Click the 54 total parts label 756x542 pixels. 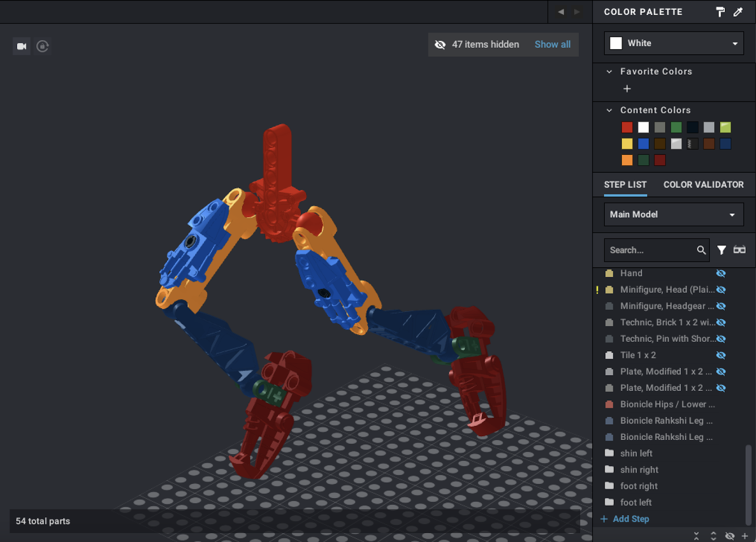tap(43, 521)
